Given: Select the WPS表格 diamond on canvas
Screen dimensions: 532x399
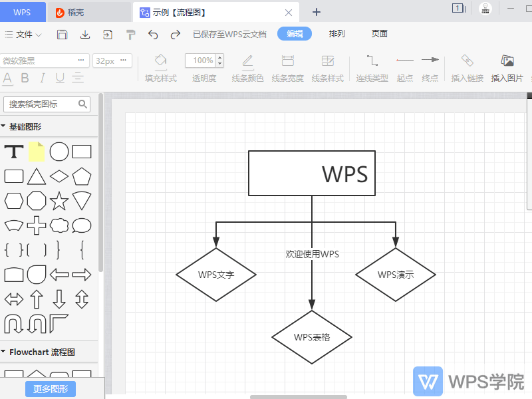Looking at the screenshot, I should (312, 337).
